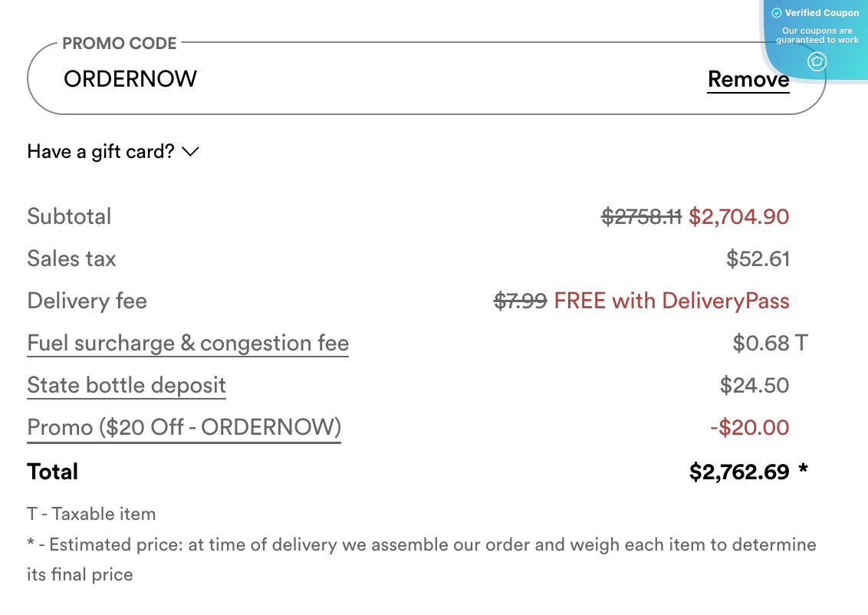
Task: Remove the ORDERNOW promo code
Action: (748, 79)
